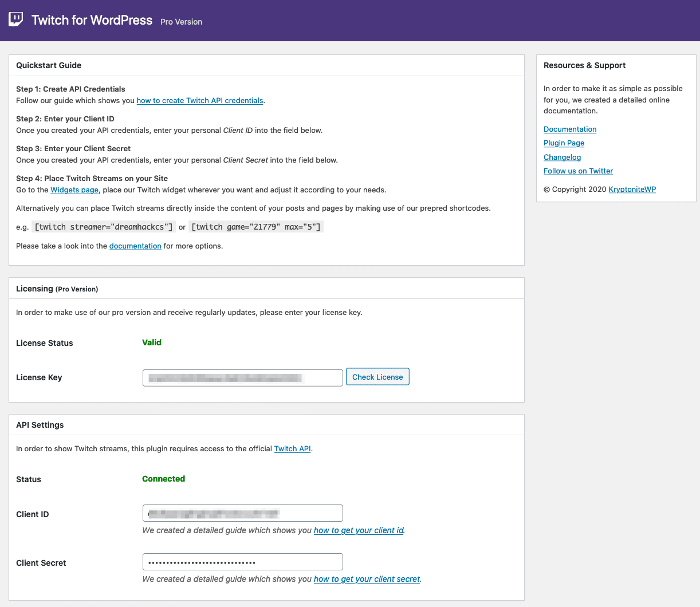The height and width of the screenshot is (607, 700).
Task: Open the how to get your client id guide
Action: (359, 530)
